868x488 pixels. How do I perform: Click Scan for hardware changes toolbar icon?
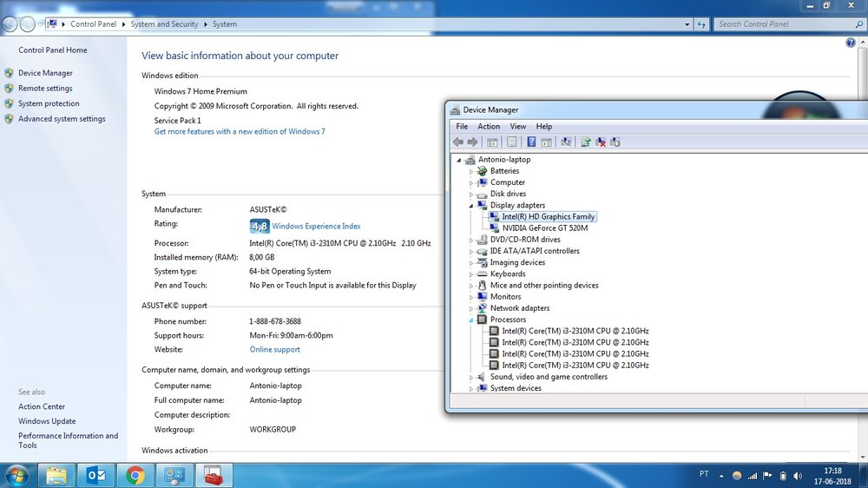point(566,142)
